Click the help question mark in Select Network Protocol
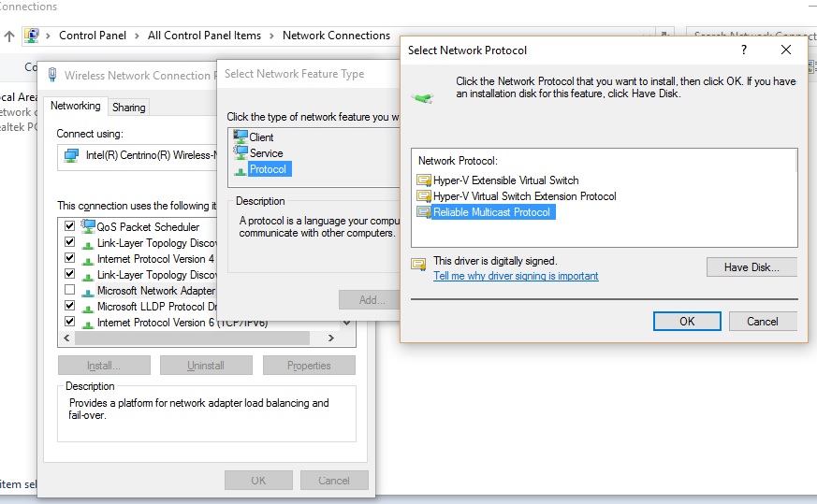 (743, 50)
